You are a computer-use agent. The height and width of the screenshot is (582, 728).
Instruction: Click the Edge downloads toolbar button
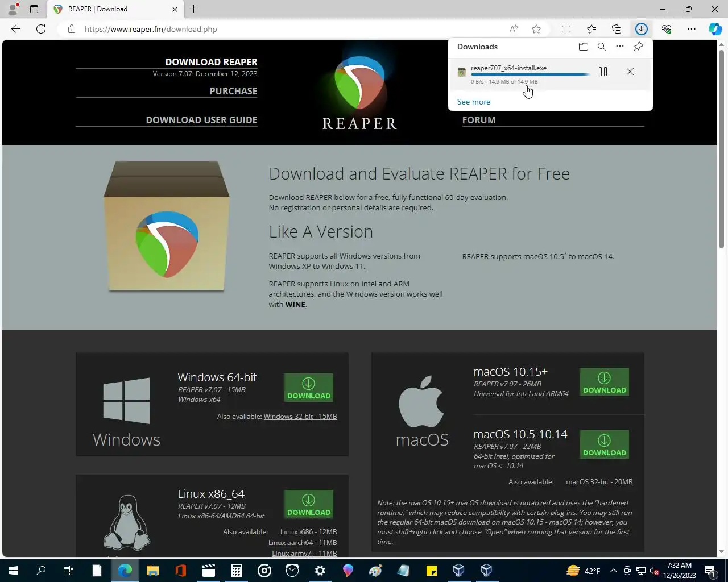(x=642, y=29)
